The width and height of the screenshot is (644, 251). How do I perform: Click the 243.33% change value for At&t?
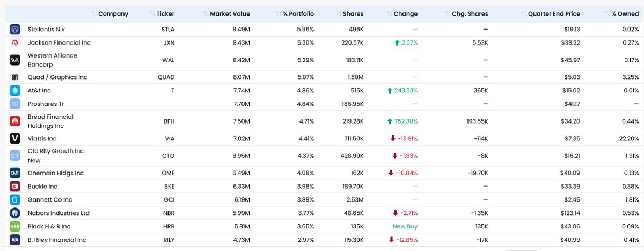coord(401,91)
